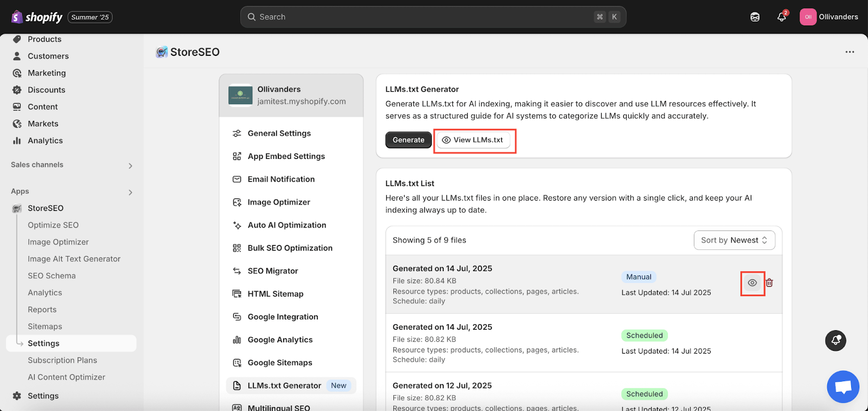Click the Image Optimizer icon in settings menu
This screenshot has height=411, width=868.
(x=237, y=202)
